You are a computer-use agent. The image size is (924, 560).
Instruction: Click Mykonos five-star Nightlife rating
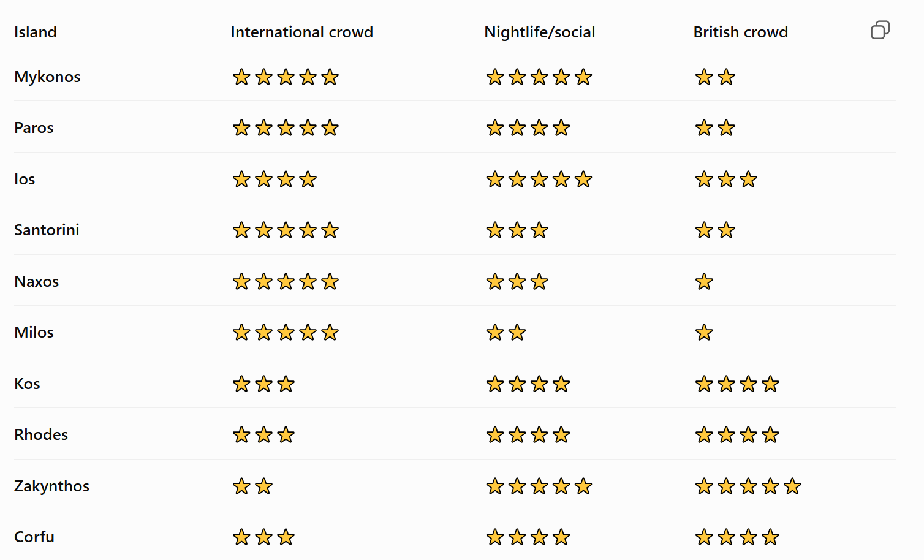click(x=539, y=77)
